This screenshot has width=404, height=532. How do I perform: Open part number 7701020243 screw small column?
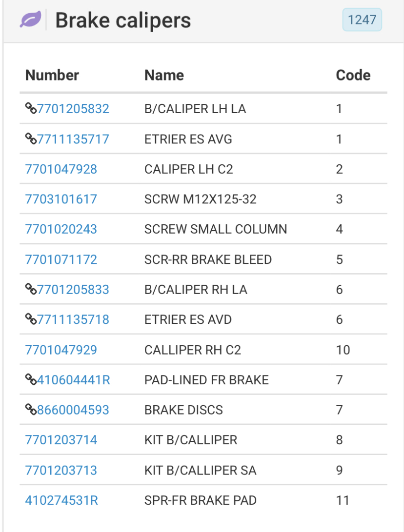61,229
